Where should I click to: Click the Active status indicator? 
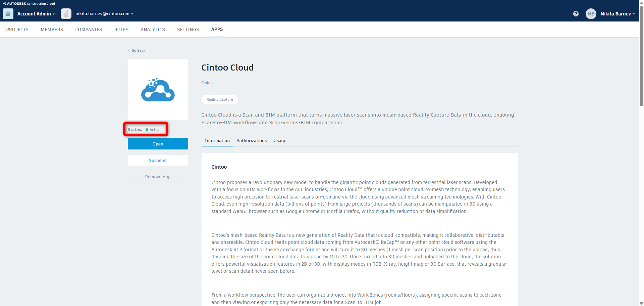pos(153,130)
